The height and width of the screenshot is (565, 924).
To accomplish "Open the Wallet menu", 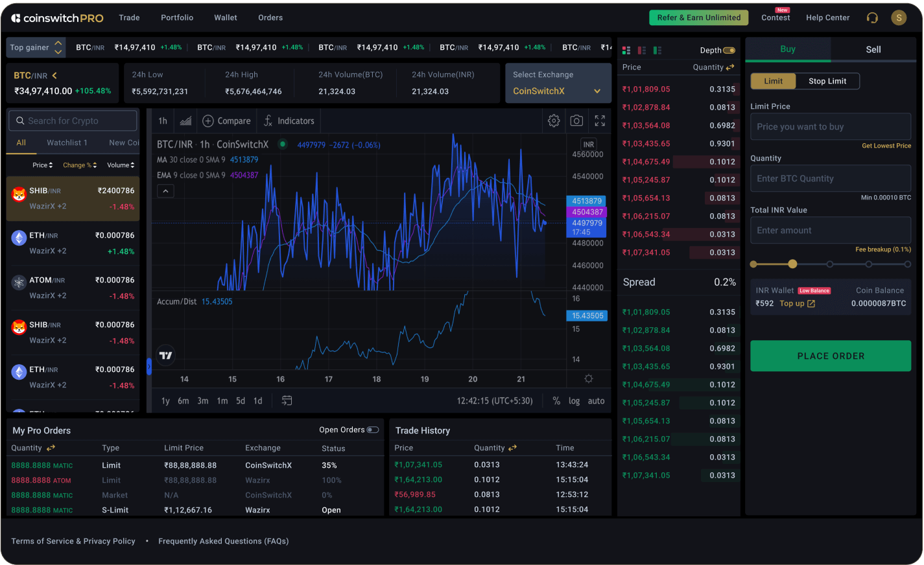I will 226,17.
